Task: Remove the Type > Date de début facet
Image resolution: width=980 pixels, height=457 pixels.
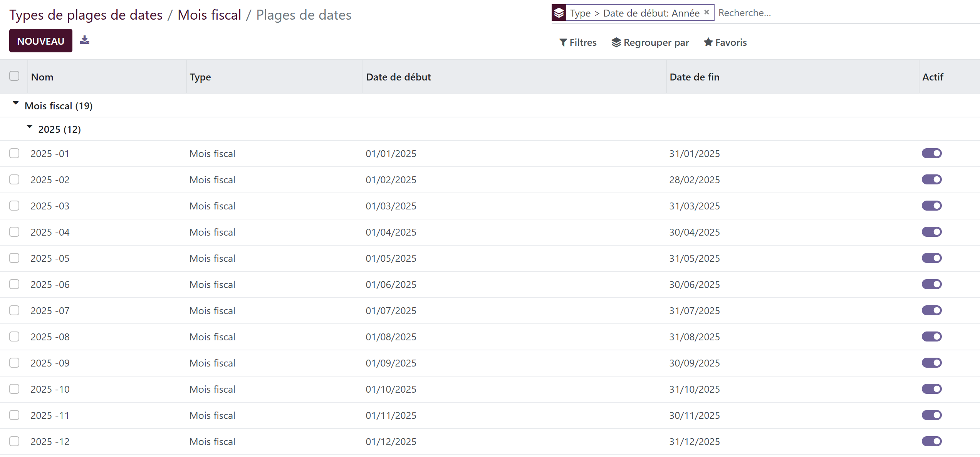Action: (x=706, y=12)
